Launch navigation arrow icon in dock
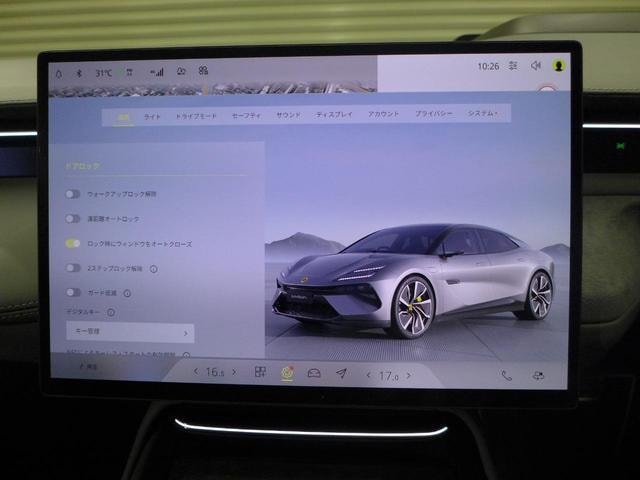 pos(341,373)
